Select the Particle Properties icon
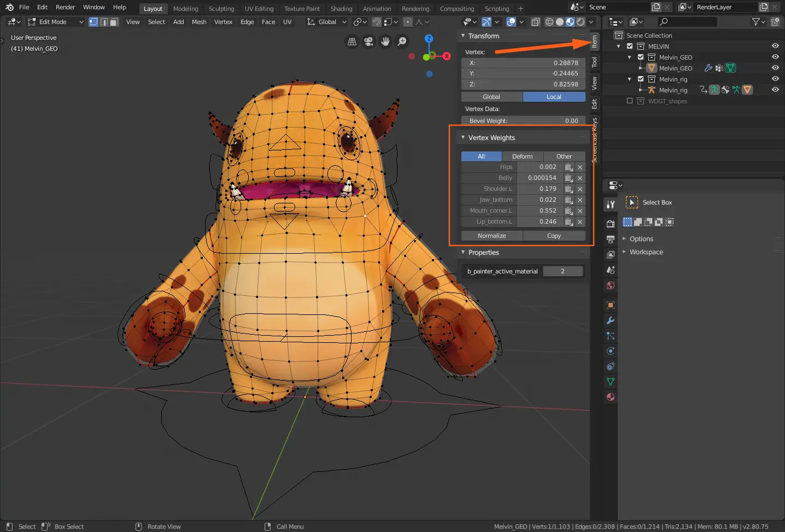 tap(611, 335)
